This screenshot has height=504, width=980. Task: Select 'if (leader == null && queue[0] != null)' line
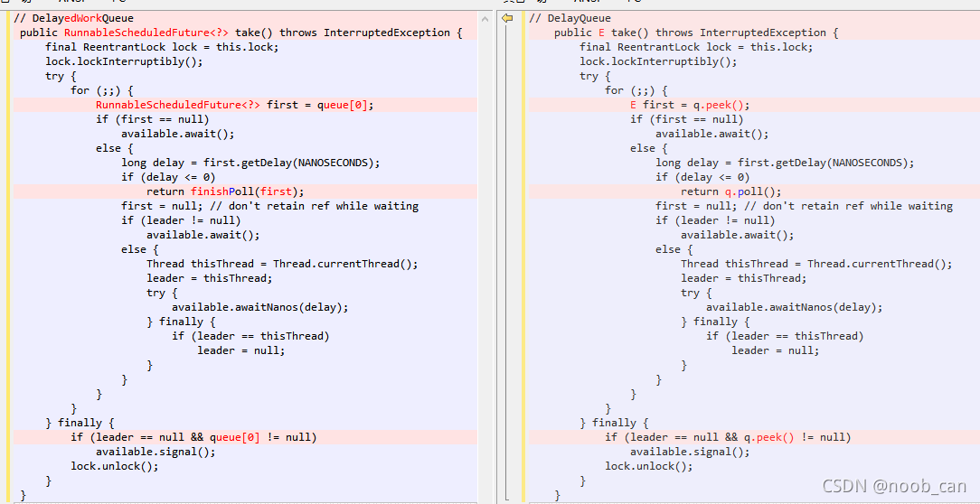[193, 437]
